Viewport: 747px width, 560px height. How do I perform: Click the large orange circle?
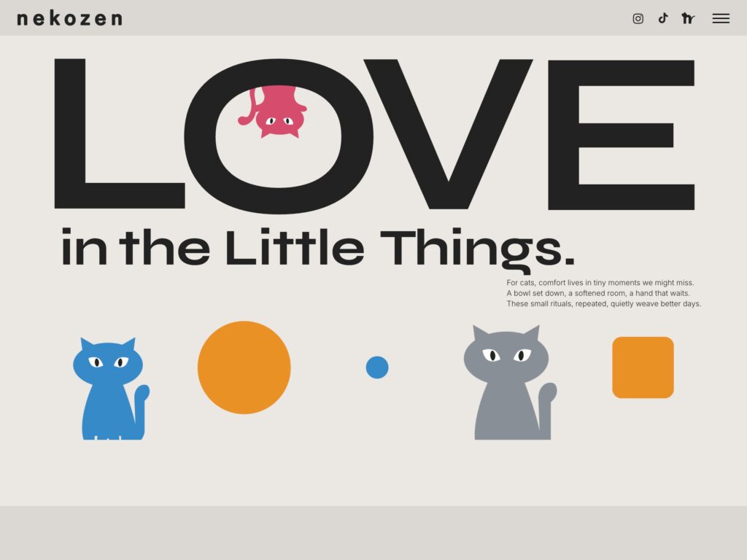244,367
